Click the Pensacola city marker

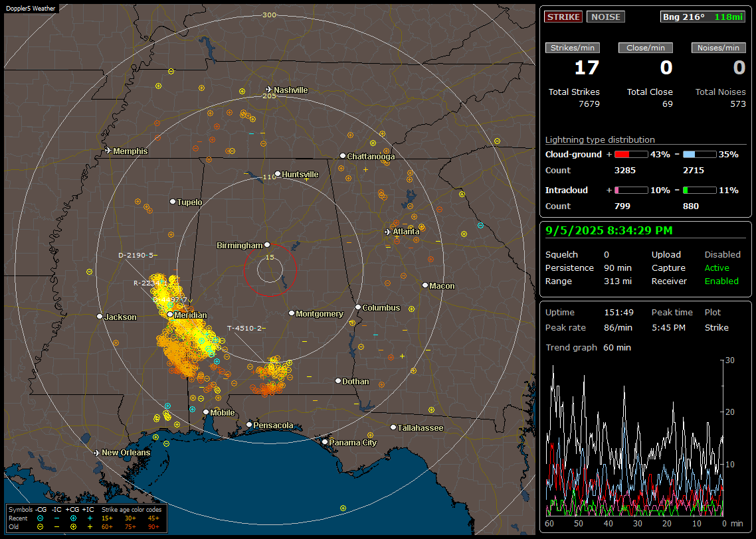click(249, 424)
